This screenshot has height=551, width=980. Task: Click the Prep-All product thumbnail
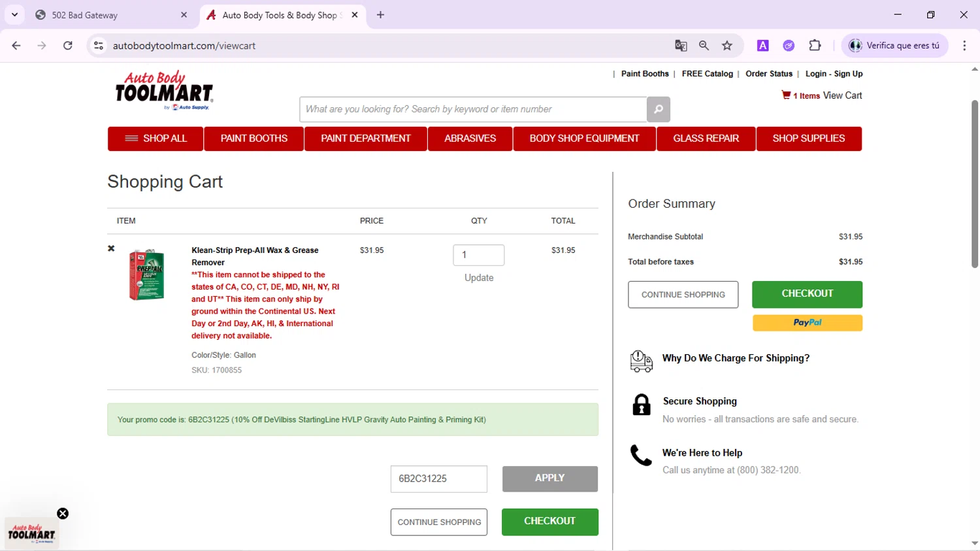tap(146, 275)
